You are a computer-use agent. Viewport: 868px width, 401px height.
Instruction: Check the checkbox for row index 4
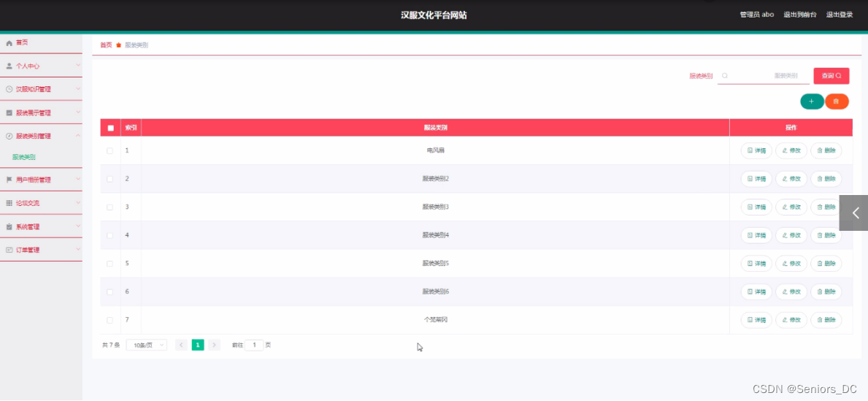(110, 235)
